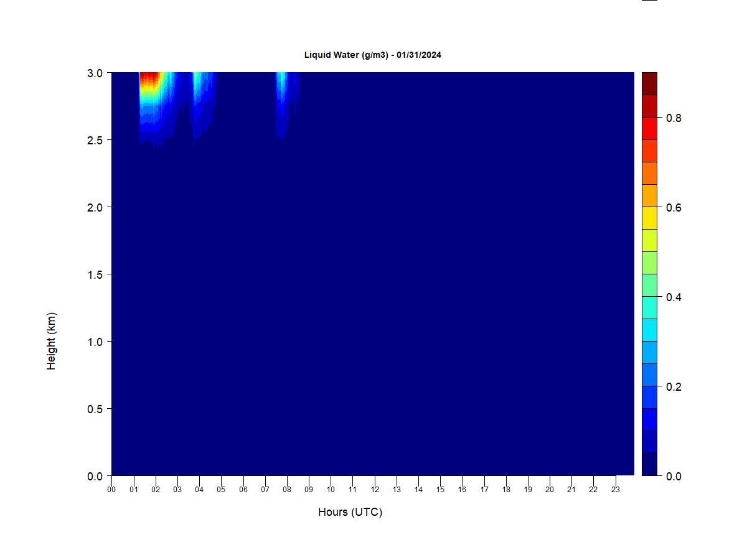Click hour label 14 on the time axis

coord(418,490)
